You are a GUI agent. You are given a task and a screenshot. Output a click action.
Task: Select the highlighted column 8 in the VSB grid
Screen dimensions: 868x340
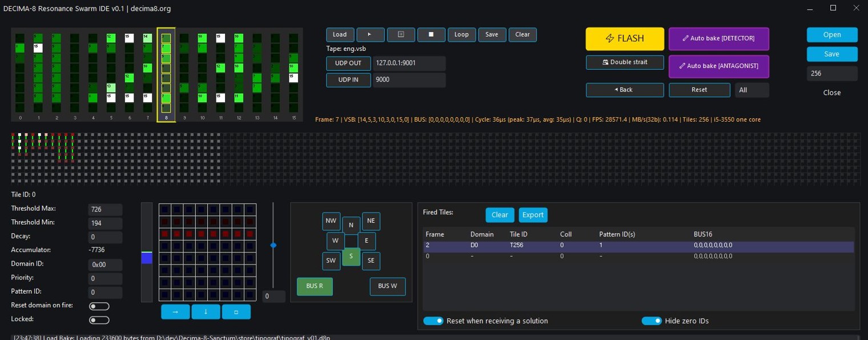[x=166, y=74]
